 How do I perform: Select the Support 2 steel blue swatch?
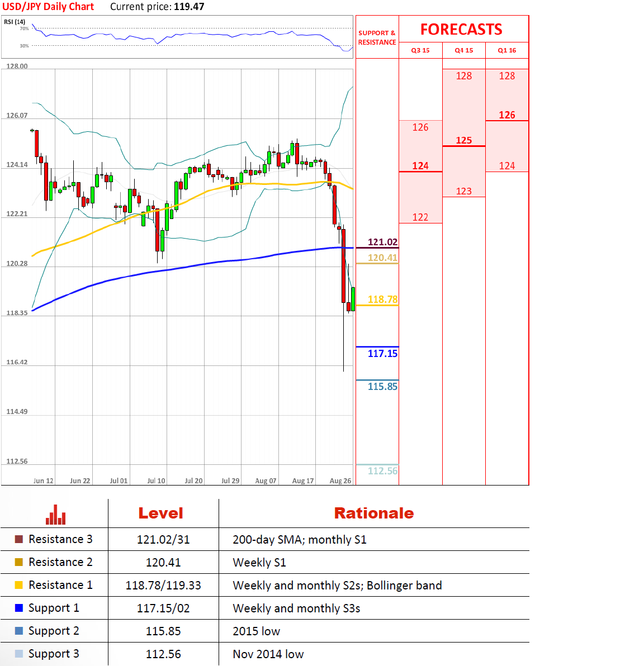click(x=18, y=631)
